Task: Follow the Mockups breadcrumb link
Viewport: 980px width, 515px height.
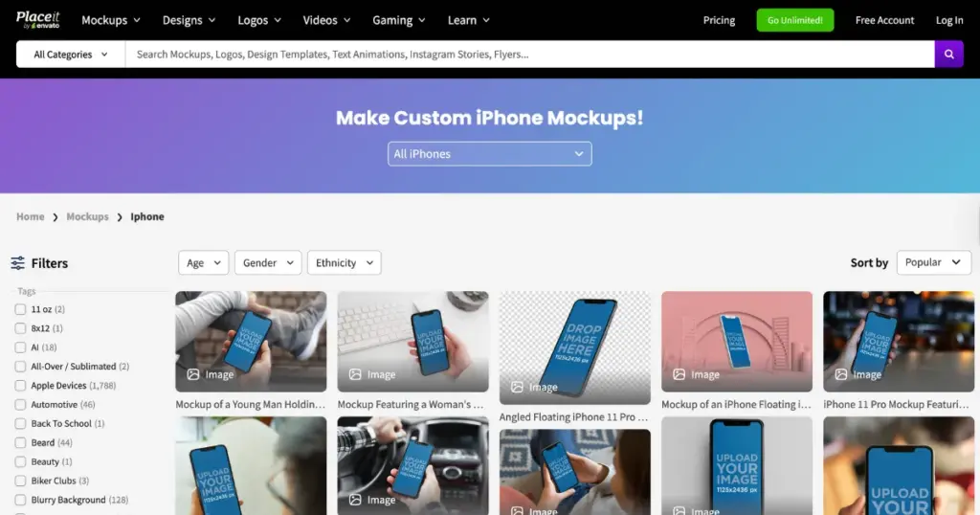Action: tap(87, 216)
